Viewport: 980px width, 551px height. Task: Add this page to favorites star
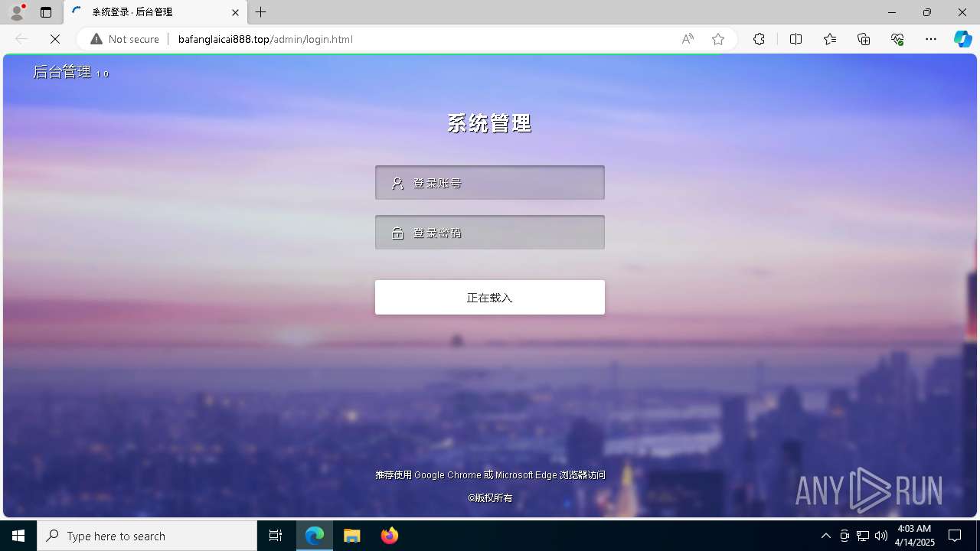click(x=718, y=39)
